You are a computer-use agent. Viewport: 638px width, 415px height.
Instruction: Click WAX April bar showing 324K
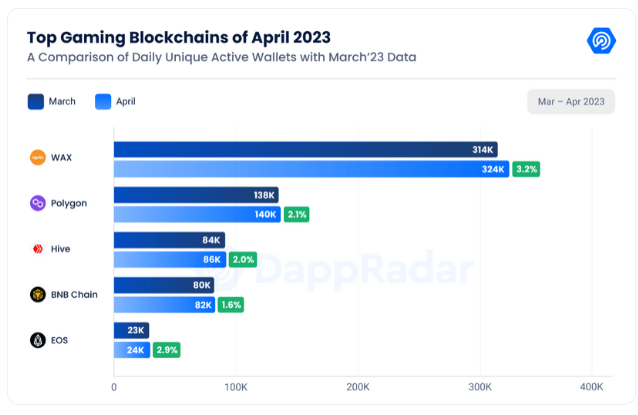(x=311, y=169)
